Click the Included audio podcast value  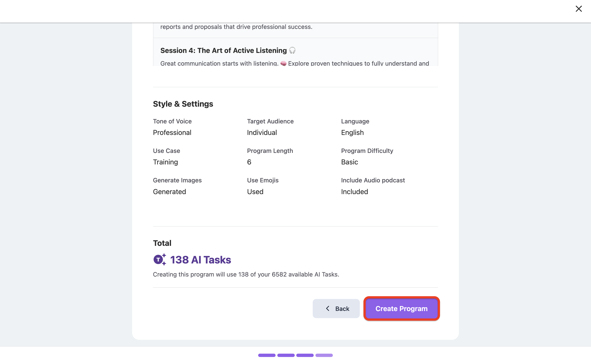354,192
